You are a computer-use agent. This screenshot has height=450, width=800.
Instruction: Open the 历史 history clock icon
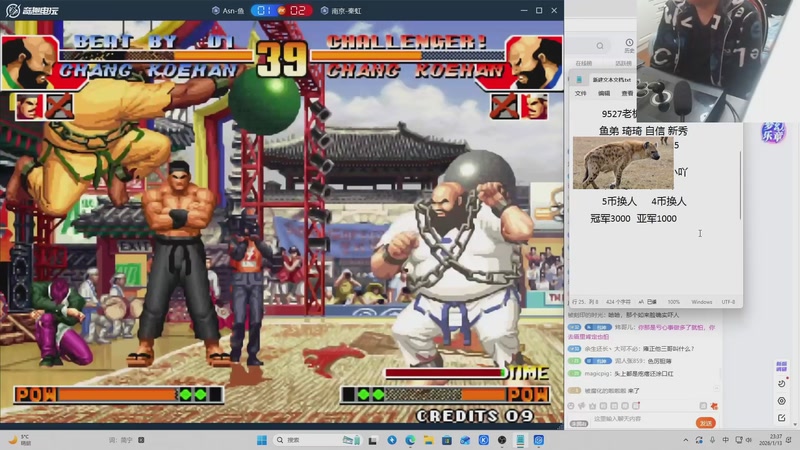[x=629, y=45]
